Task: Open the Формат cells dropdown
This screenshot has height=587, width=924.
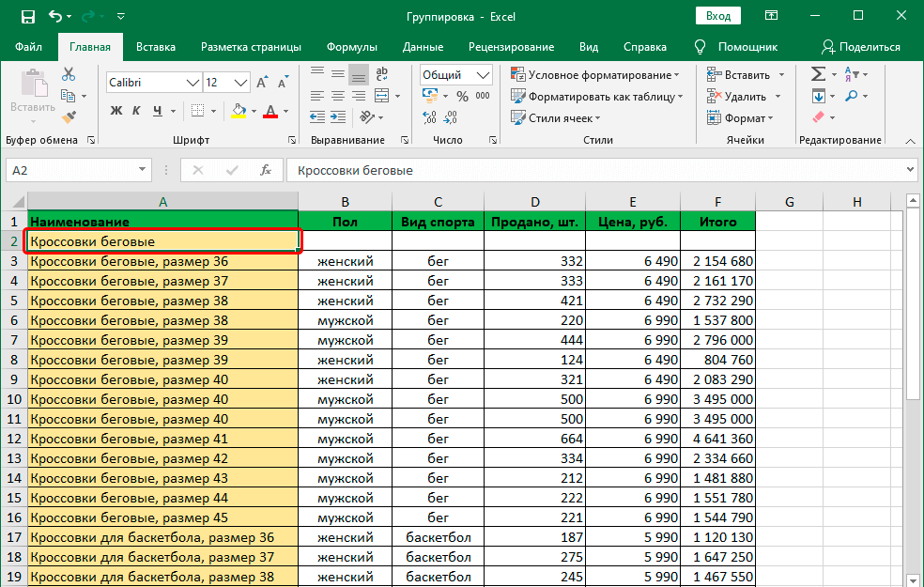Action: 740,118
